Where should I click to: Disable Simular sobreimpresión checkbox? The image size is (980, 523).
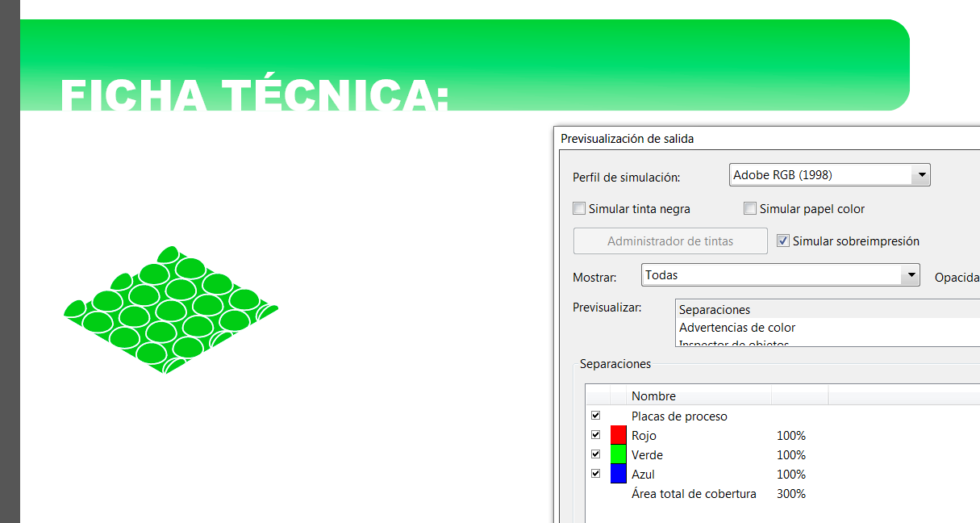click(783, 241)
